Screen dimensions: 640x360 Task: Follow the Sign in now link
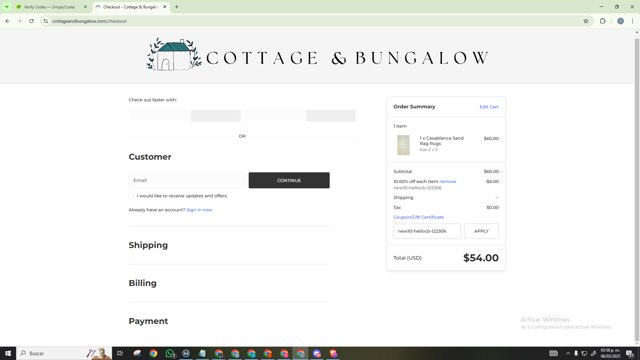pos(199,210)
